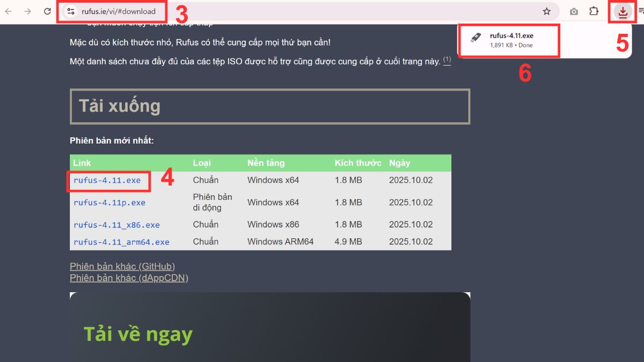The image size is (644, 362).
Task: Click Phiên bản di động cell
Action: (x=213, y=202)
